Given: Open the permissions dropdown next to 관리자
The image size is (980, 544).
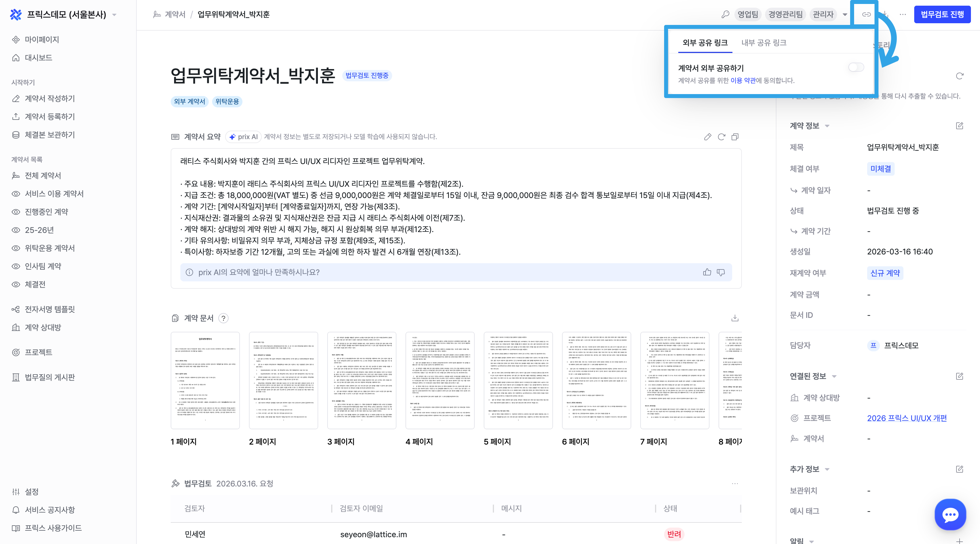Looking at the screenshot, I should pyautogui.click(x=845, y=15).
